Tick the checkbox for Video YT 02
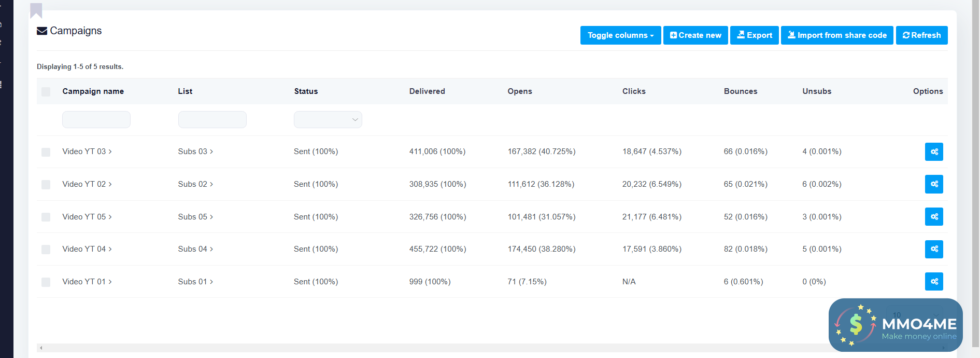The height and width of the screenshot is (358, 980). (46, 185)
